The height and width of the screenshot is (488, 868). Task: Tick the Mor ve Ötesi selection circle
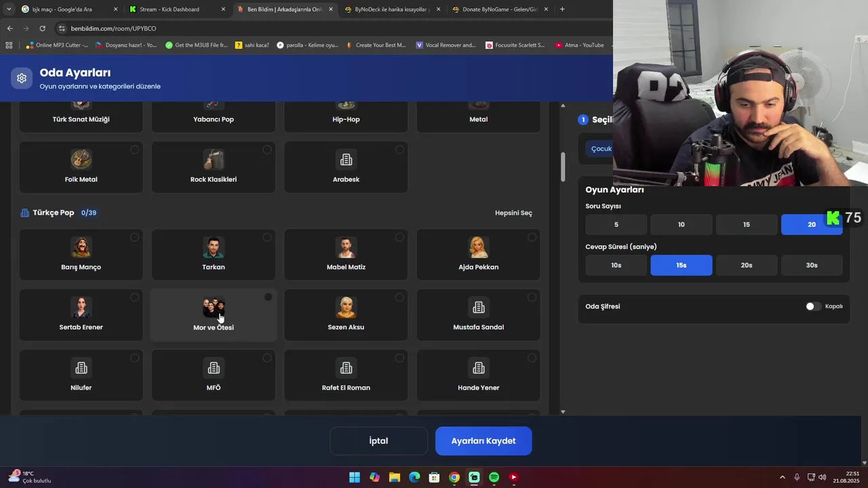coord(268,298)
